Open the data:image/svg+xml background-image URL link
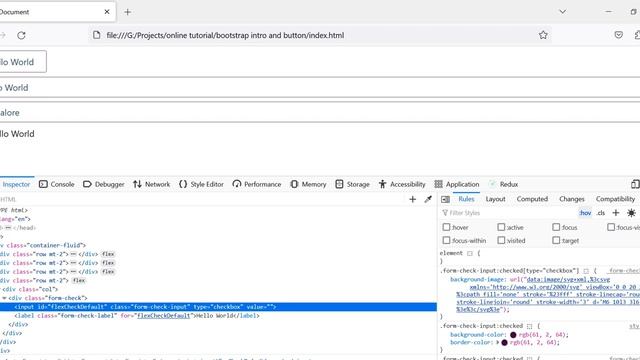Screen dimensions: 640x360 coord(548,294)
